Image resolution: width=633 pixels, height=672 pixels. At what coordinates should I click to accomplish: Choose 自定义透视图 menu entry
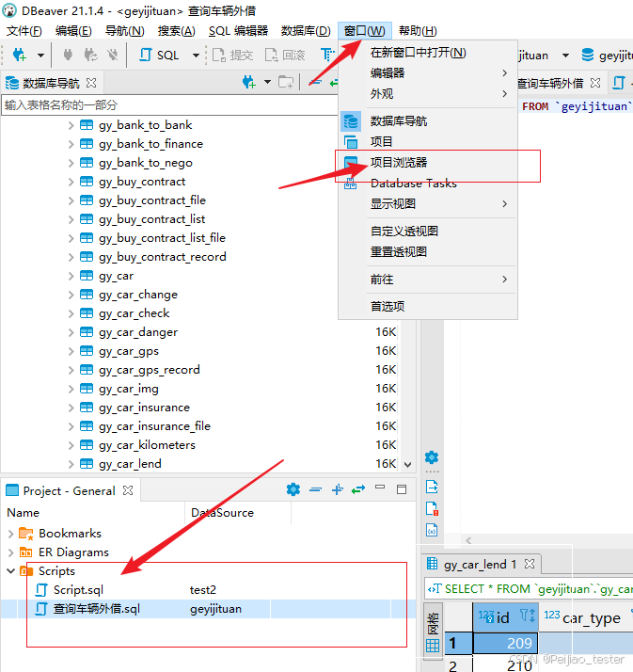click(428, 232)
